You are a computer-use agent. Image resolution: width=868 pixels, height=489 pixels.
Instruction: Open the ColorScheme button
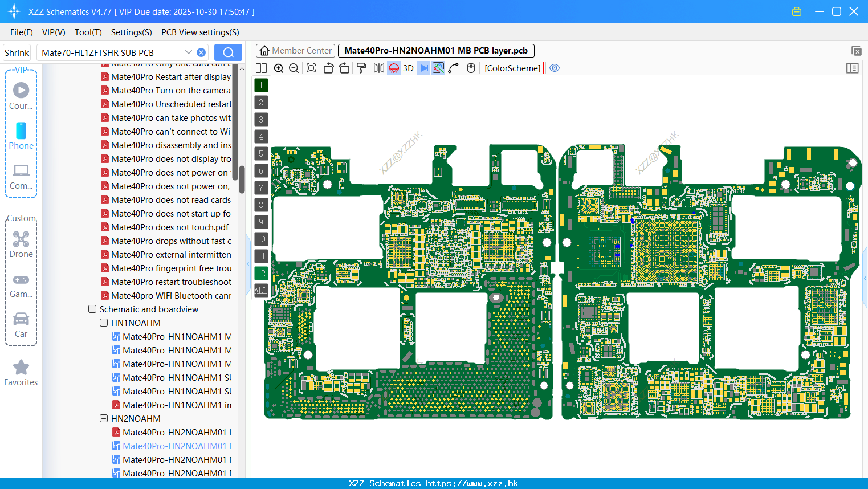(512, 68)
